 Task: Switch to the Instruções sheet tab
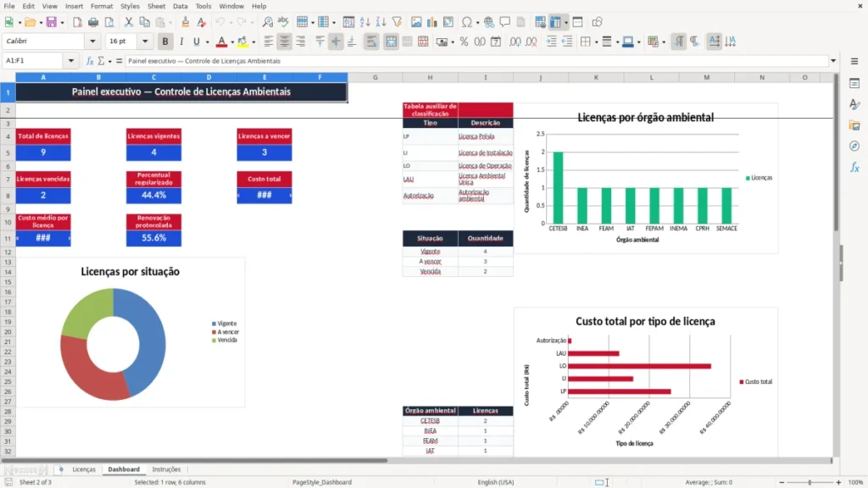point(166,469)
